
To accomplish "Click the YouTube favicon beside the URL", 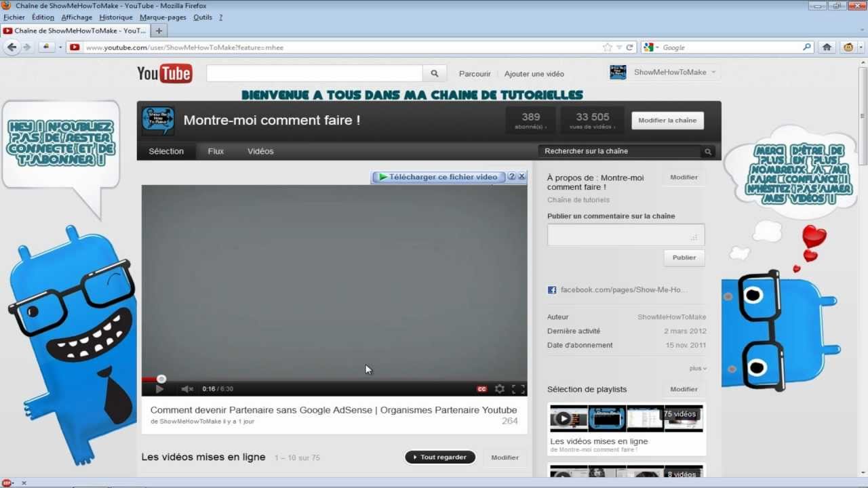I will [x=75, y=47].
